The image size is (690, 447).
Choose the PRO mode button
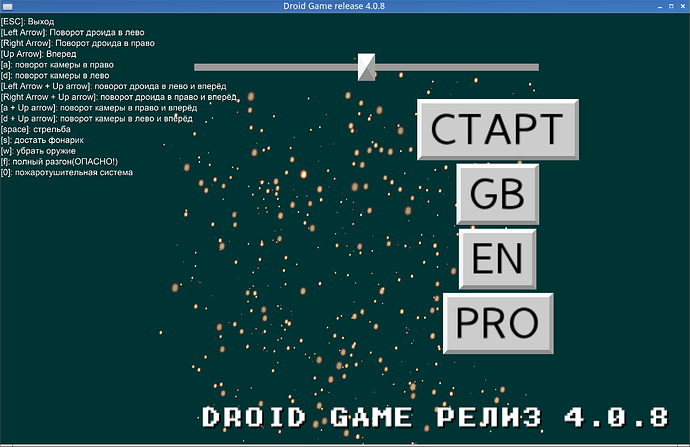point(497,323)
